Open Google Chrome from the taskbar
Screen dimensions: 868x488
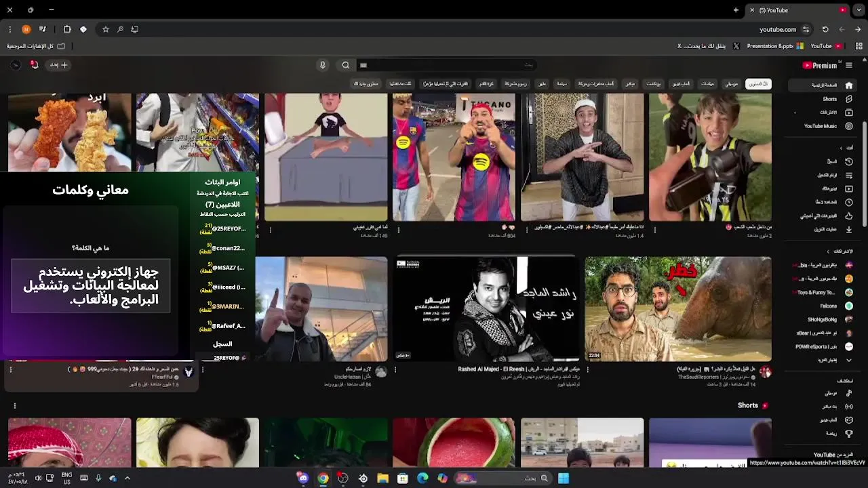[x=323, y=478]
